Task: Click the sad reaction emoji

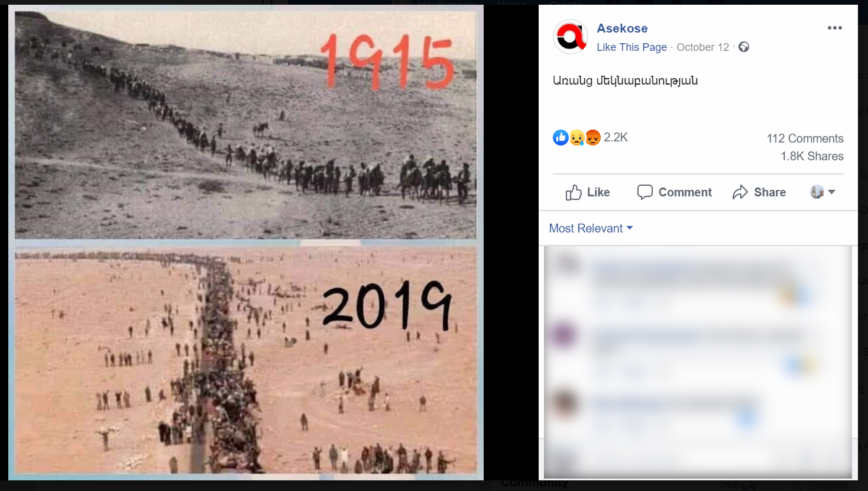Action: click(577, 138)
